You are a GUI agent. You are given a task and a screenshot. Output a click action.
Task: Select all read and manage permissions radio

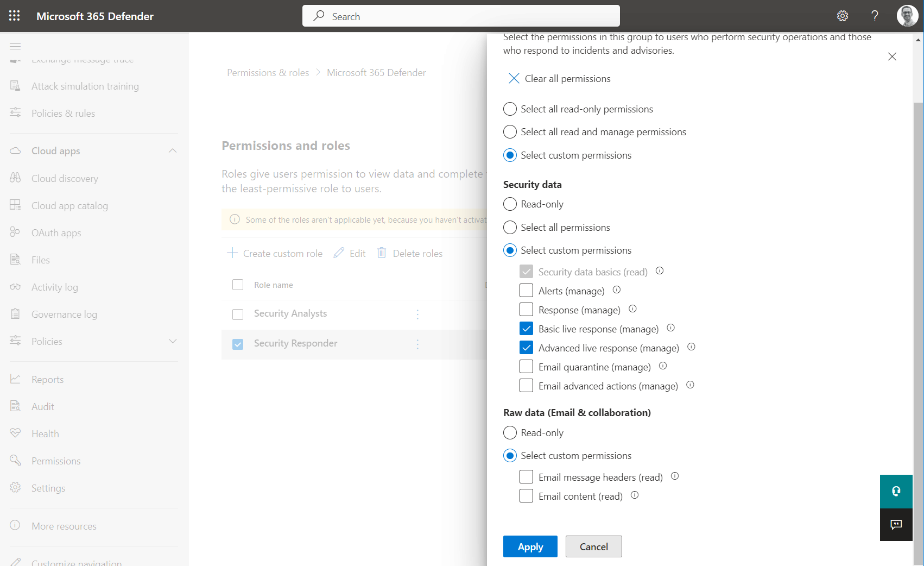coord(510,132)
